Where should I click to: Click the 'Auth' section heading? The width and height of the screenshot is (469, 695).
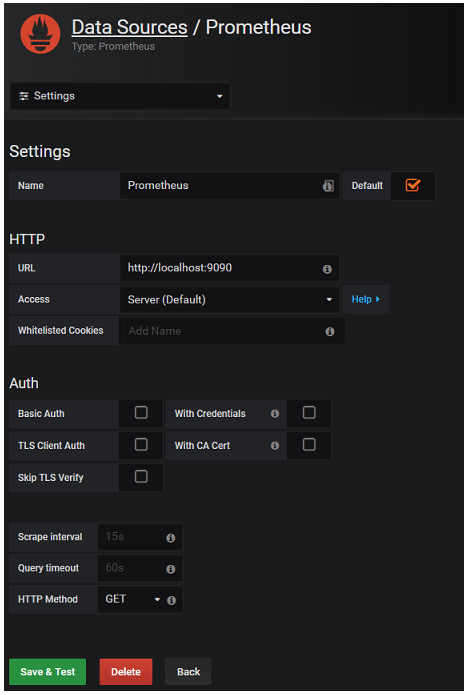24,383
